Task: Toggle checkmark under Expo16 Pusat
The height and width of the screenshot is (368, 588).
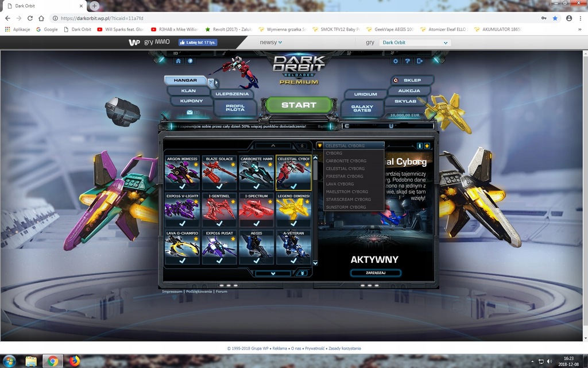Action: (x=219, y=260)
